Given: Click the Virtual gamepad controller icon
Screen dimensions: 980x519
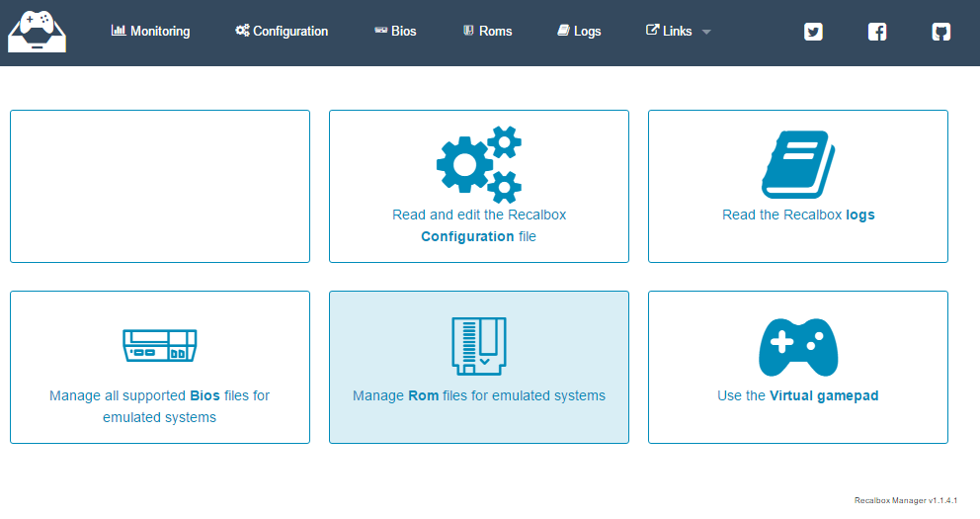Looking at the screenshot, I should pos(798,347).
